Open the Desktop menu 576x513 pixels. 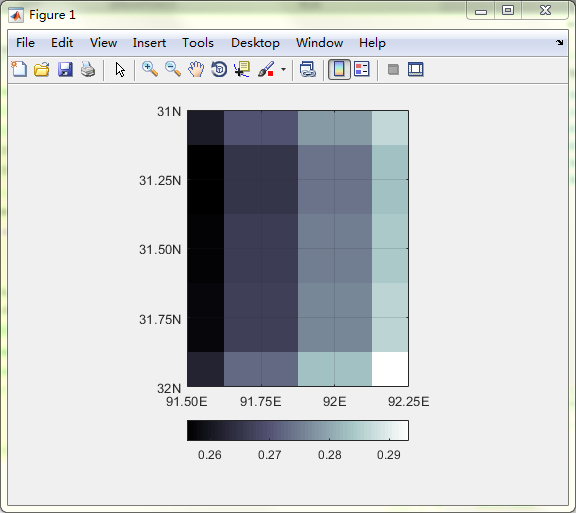pos(255,43)
